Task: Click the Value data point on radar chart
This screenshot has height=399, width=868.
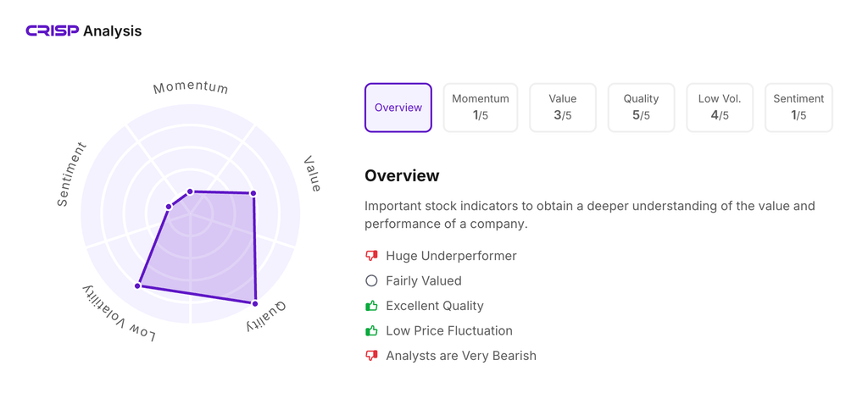Action: tap(253, 193)
